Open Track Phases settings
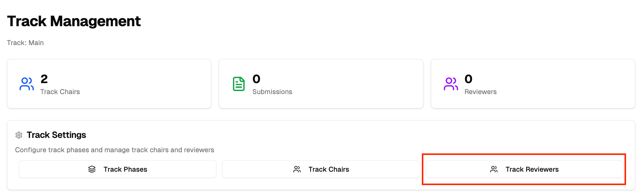The height and width of the screenshot is (193, 644). coord(118,169)
